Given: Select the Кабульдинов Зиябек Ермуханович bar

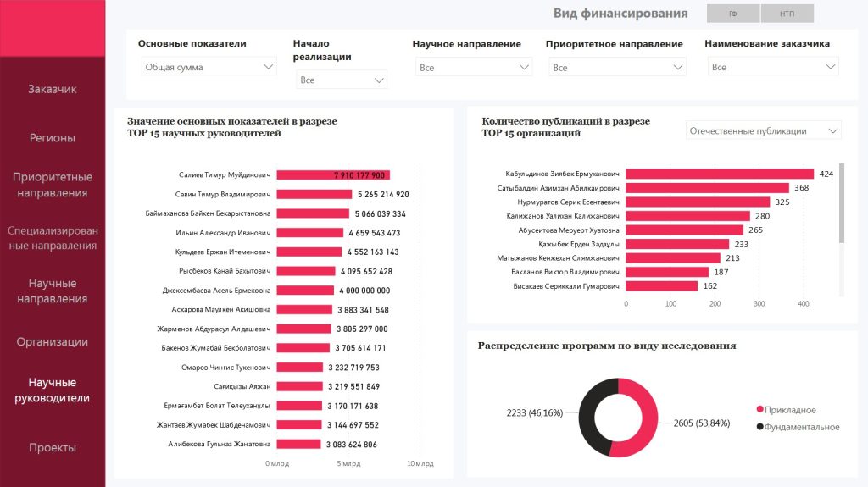Looking at the screenshot, I should [x=719, y=174].
